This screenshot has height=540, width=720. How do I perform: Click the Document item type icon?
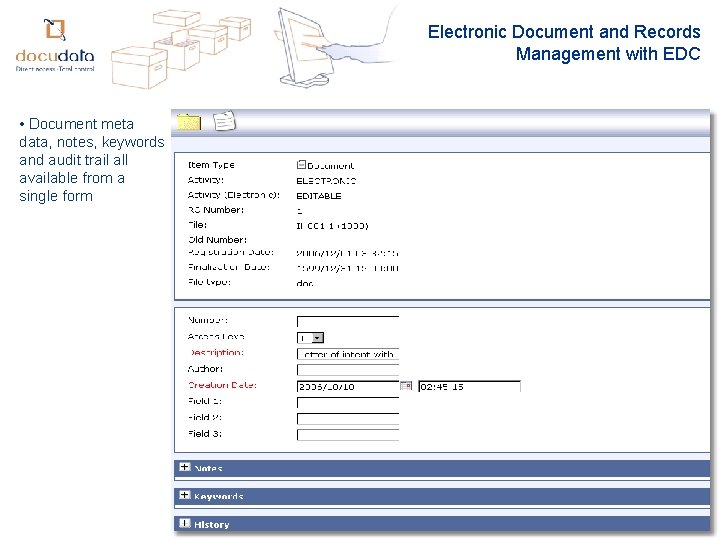click(x=301, y=164)
